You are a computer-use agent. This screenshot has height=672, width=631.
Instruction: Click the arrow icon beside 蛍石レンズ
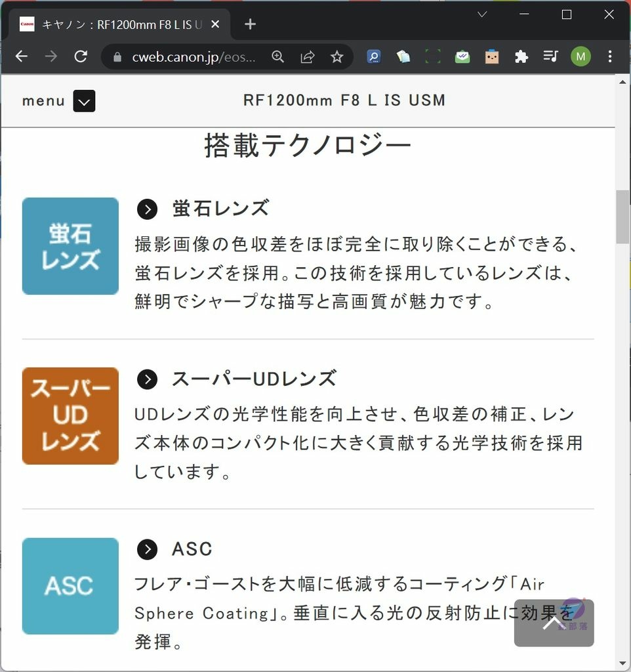[147, 209]
